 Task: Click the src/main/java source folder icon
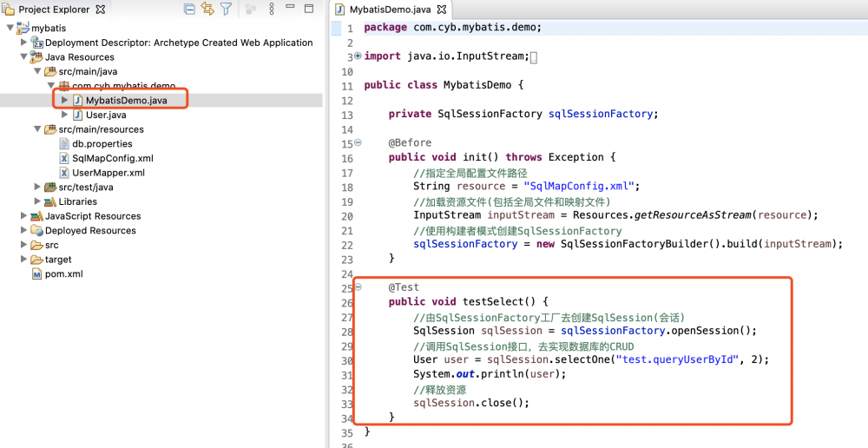point(50,71)
